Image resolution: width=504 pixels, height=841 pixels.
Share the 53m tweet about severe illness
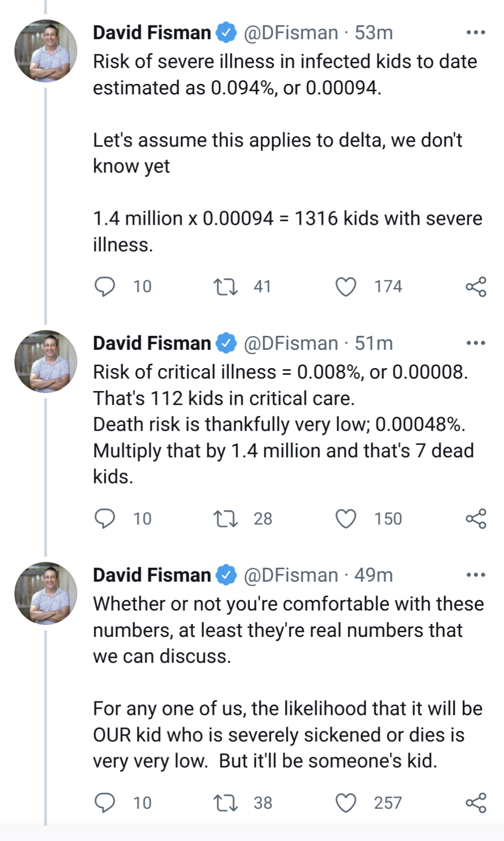point(476,287)
